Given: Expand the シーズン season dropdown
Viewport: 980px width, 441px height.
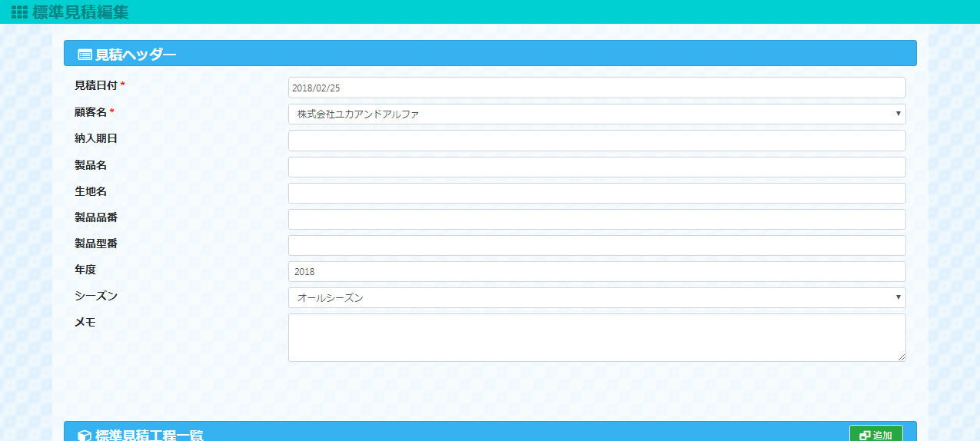Looking at the screenshot, I should (x=596, y=297).
